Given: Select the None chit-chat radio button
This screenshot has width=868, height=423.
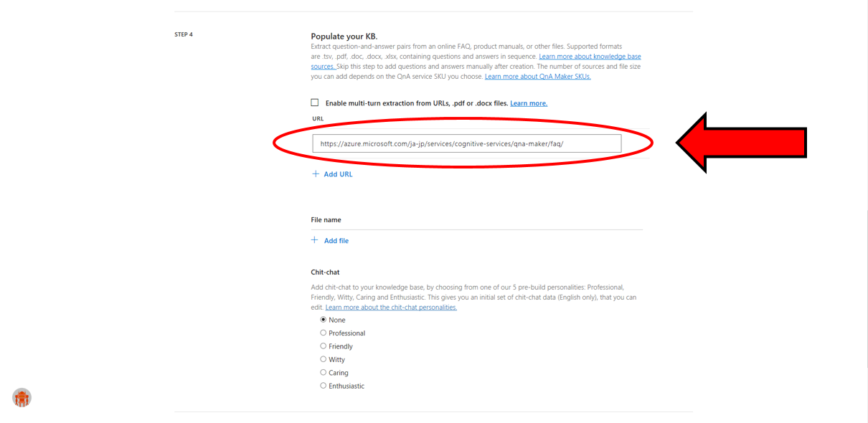Looking at the screenshot, I should tap(323, 320).
